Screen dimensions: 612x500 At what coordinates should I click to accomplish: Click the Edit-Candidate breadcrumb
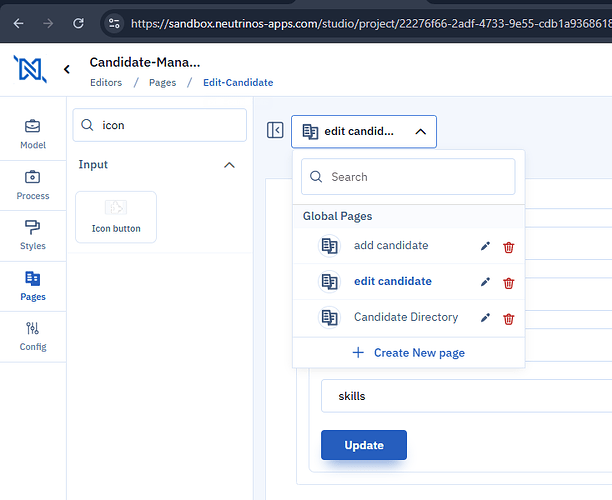[238, 83]
